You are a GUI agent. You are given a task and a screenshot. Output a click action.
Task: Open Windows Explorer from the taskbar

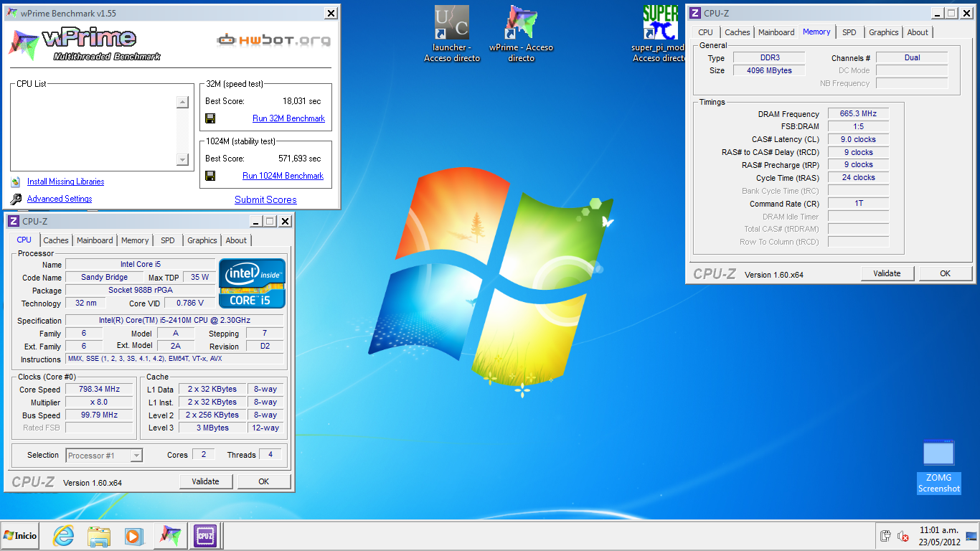pos(98,536)
